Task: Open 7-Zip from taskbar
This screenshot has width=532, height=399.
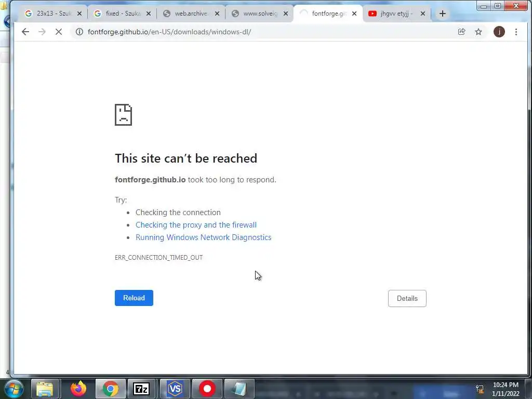Action: 141,389
